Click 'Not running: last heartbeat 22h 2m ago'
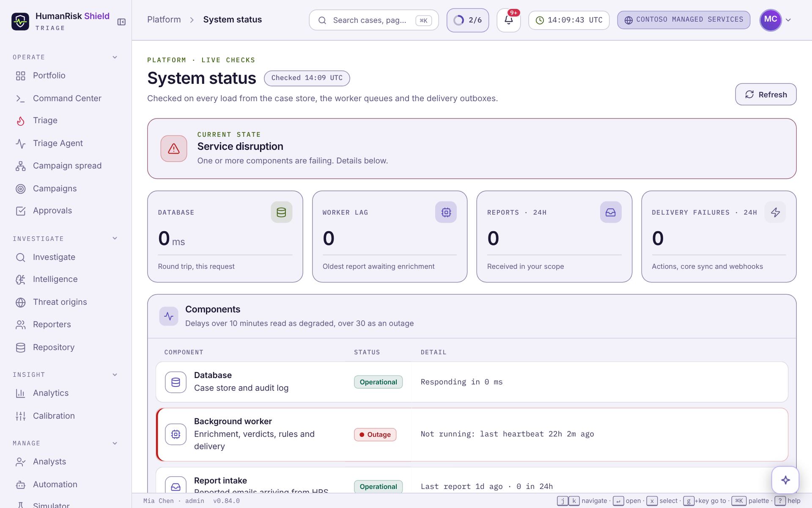The height and width of the screenshot is (508, 812). 507,434
